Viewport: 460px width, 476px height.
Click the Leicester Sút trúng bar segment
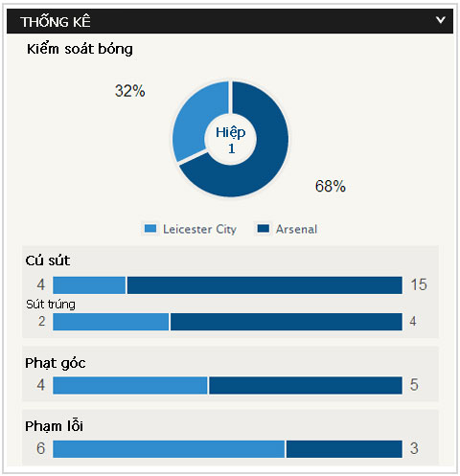111,322
